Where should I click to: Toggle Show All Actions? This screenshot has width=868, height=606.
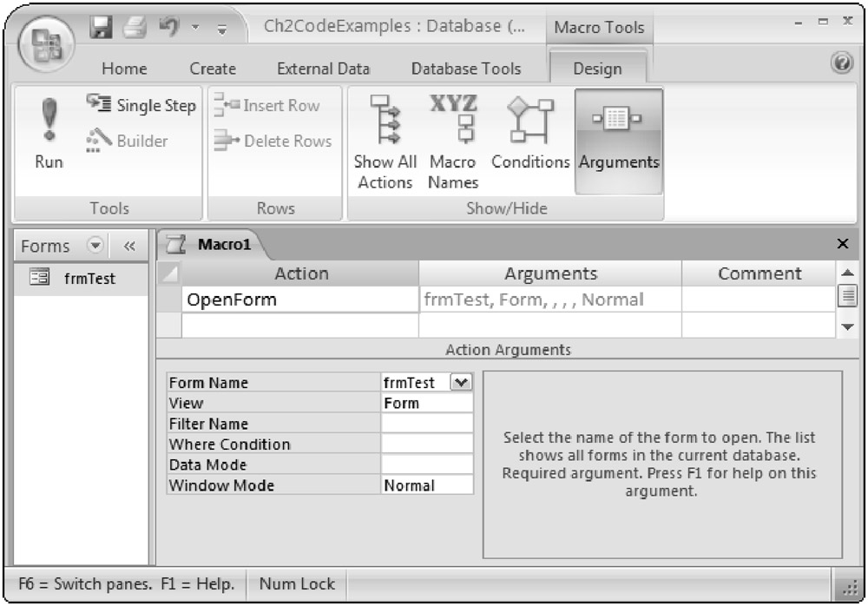[x=385, y=142]
